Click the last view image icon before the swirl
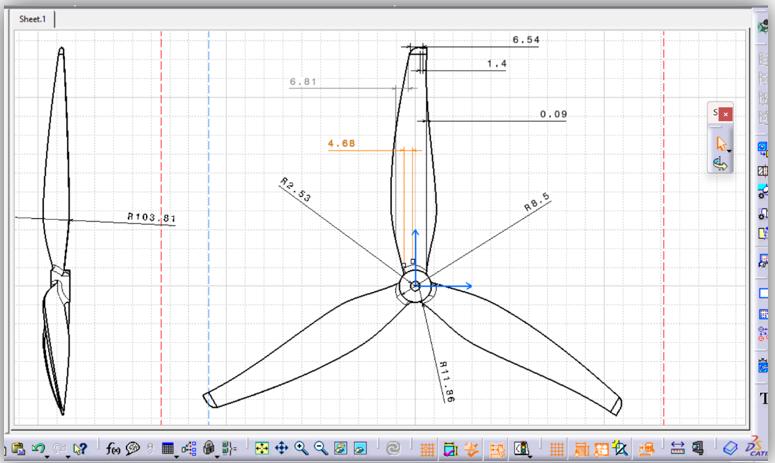This screenshot has height=463, width=775. click(x=360, y=448)
